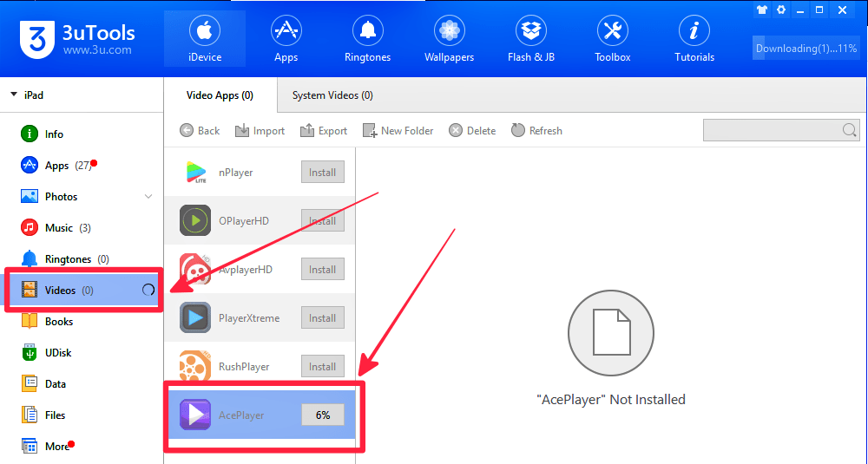Install AvplayerHD
This screenshot has width=868, height=464.
(323, 270)
